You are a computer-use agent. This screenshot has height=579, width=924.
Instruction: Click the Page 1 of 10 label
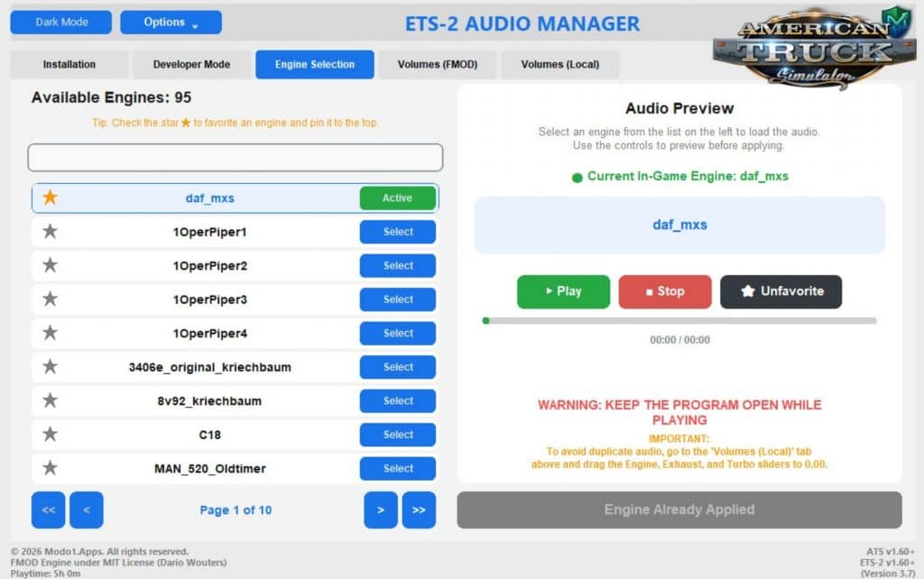pyautogui.click(x=236, y=510)
